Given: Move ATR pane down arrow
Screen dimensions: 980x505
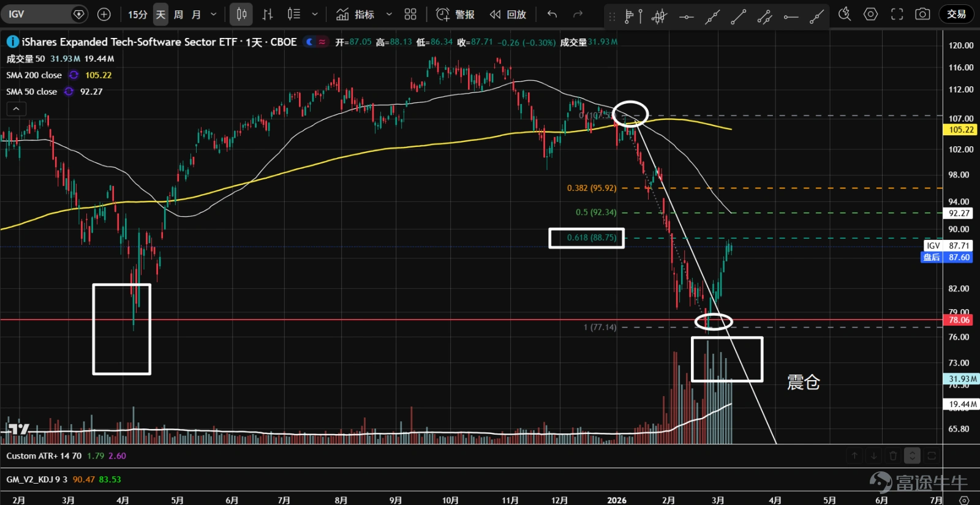Looking at the screenshot, I should (874, 455).
